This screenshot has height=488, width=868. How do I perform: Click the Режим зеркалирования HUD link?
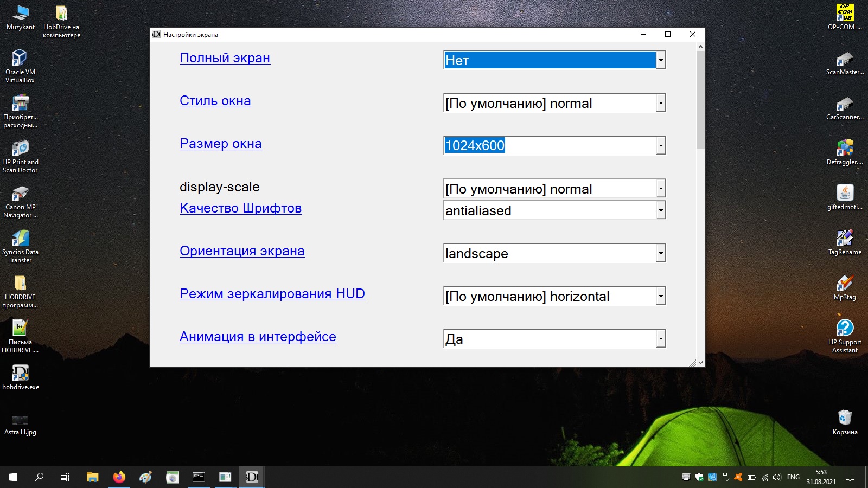coord(272,294)
